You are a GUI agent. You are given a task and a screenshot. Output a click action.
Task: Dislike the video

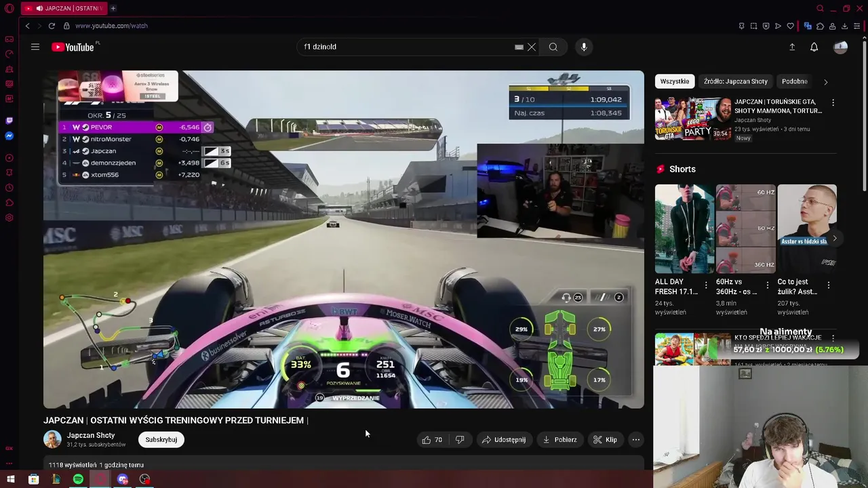(460, 440)
